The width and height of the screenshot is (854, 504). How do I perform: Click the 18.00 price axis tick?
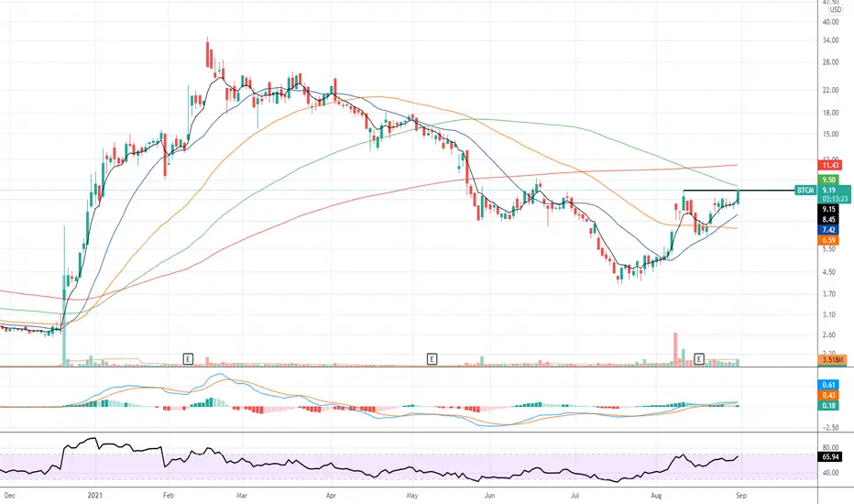tap(830, 113)
